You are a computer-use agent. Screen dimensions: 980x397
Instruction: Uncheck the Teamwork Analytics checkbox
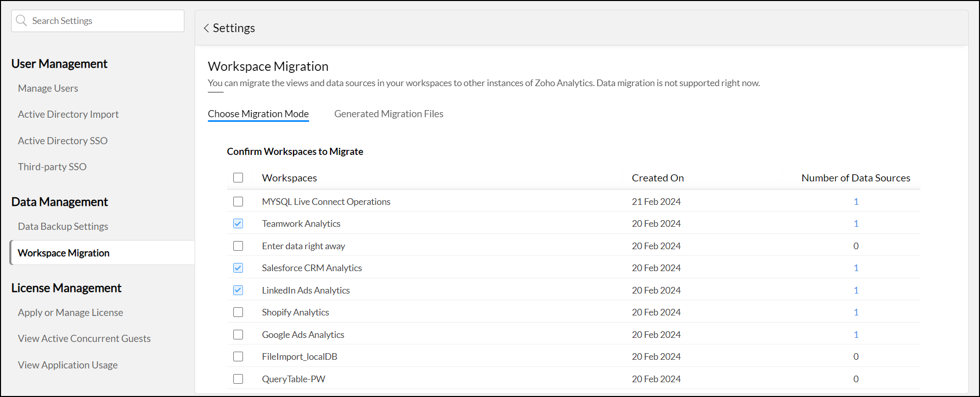click(x=238, y=224)
